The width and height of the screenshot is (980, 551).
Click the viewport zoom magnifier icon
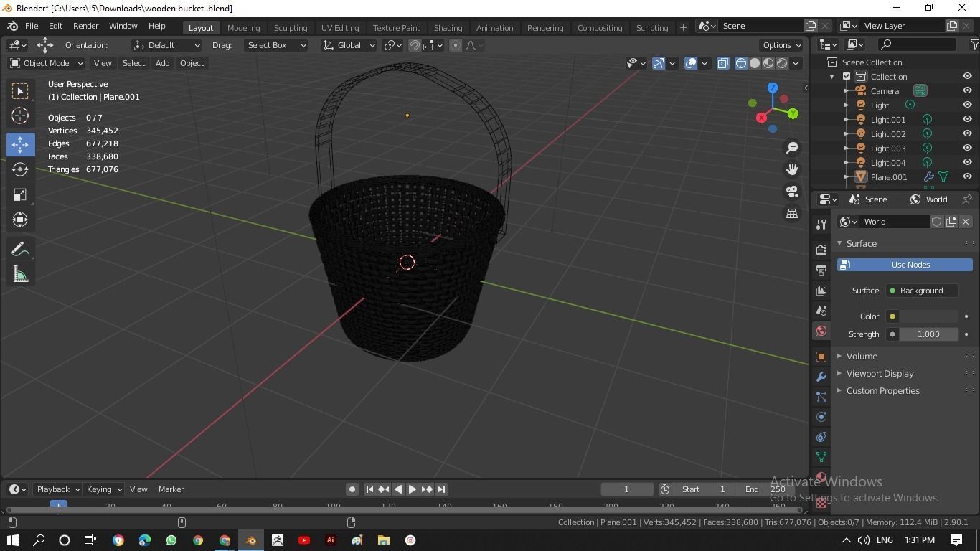pos(792,147)
